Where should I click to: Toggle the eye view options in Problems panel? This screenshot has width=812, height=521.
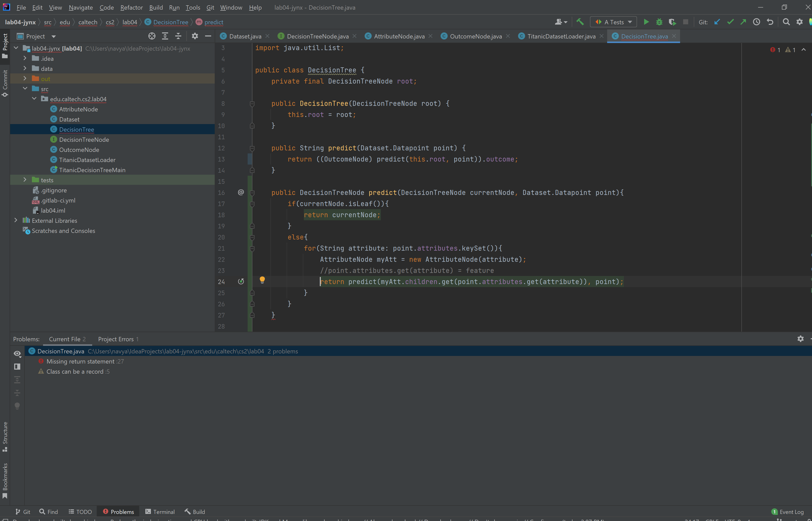(17, 353)
